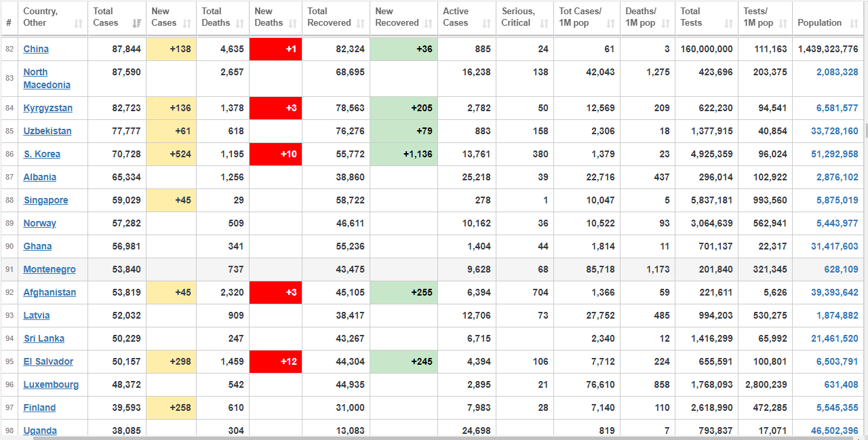Open the China country link
The image size is (868, 440).
coord(36,49)
